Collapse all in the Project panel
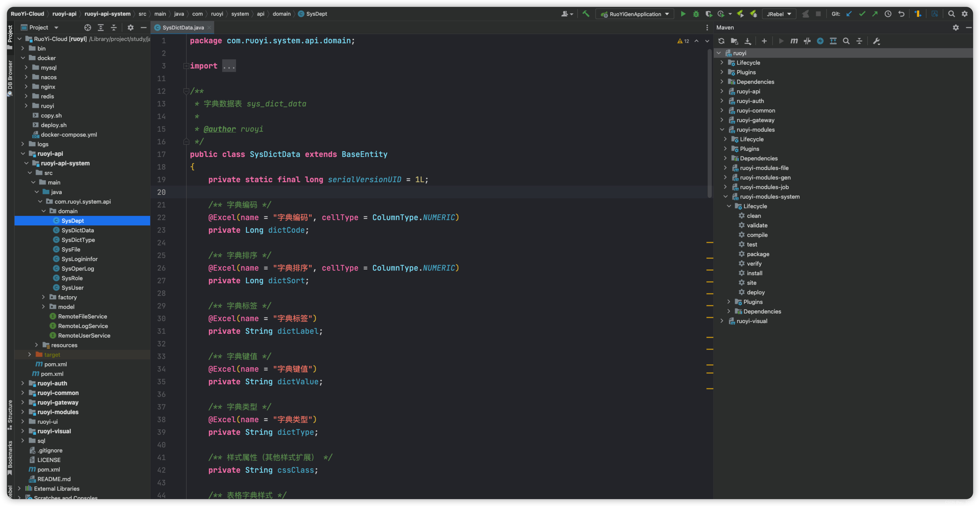980x506 pixels. coord(114,27)
